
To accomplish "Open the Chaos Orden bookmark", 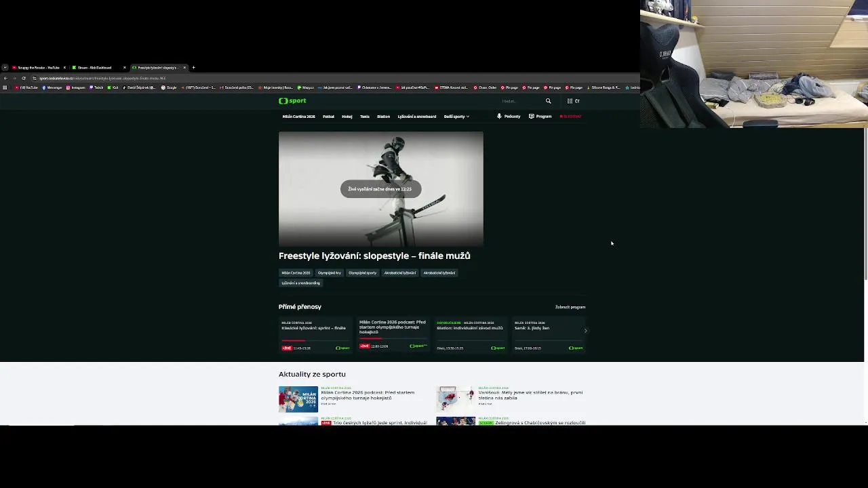I will (x=486, y=87).
